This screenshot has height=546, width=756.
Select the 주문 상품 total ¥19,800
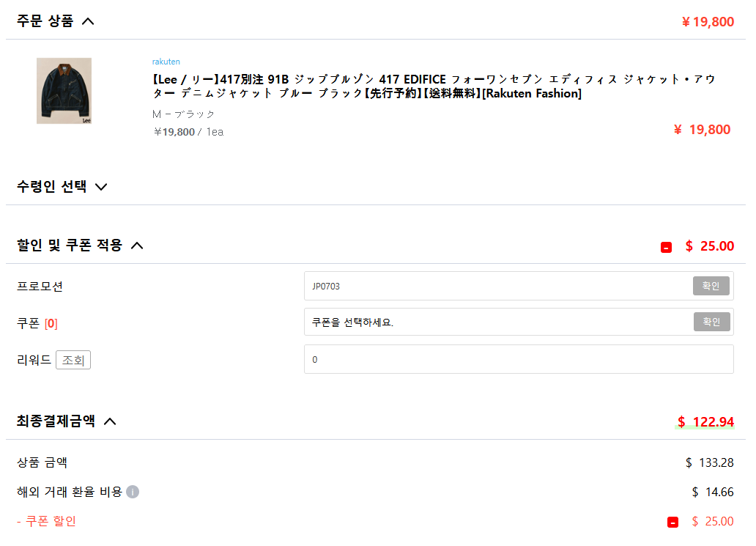pos(708,22)
